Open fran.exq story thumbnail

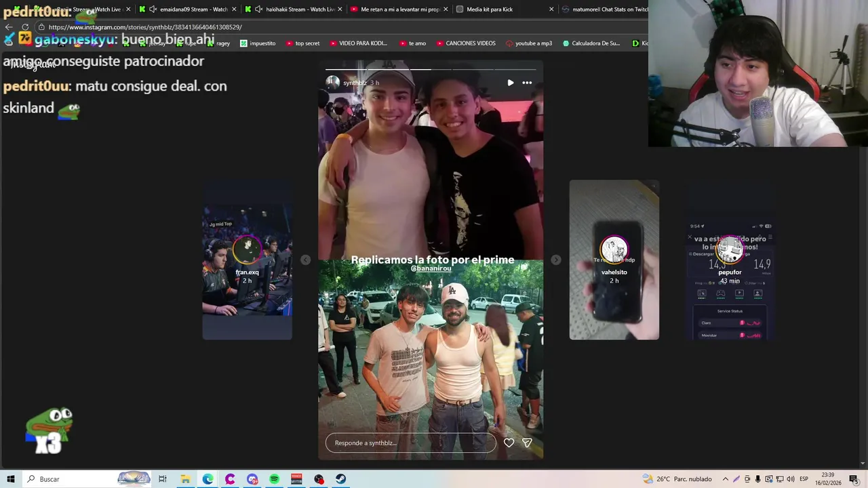pos(247,260)
